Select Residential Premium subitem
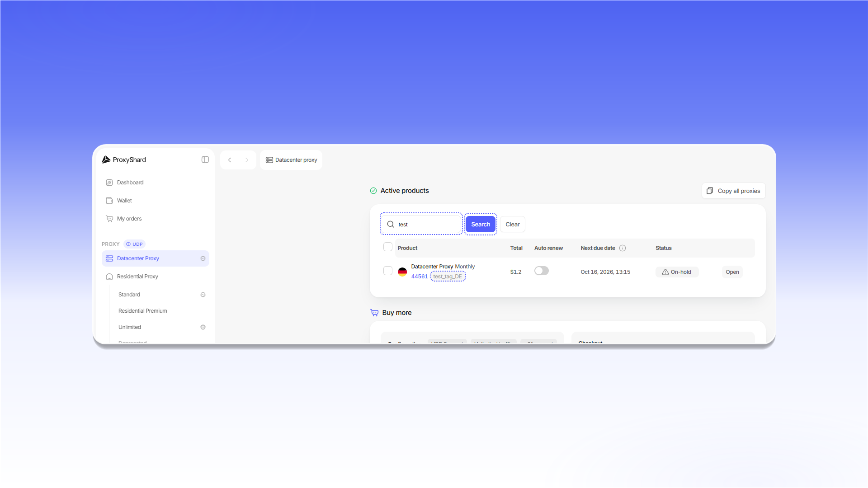Image resolution: width=868 pixels, height=488 pixels. coord(143,311)
